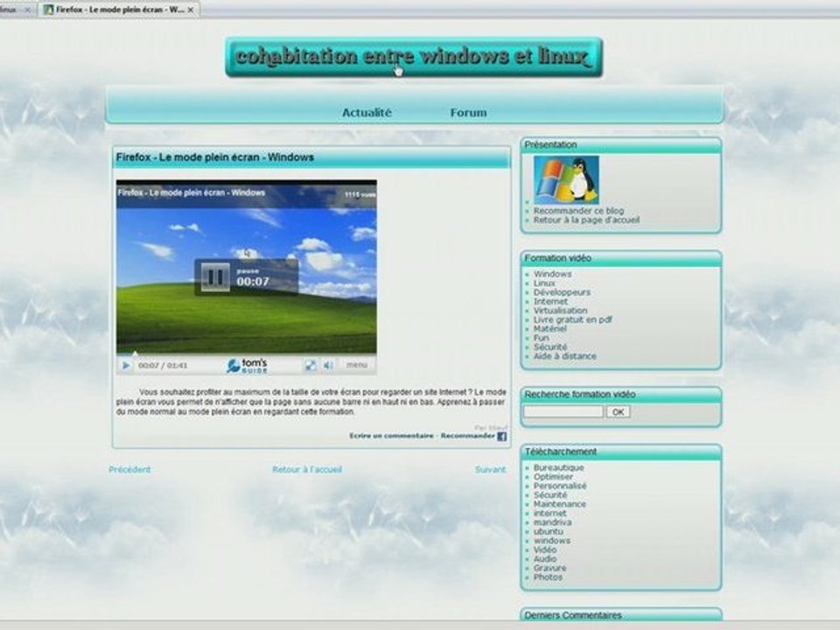Open internet under Téléchargement

tap(549, 513)
